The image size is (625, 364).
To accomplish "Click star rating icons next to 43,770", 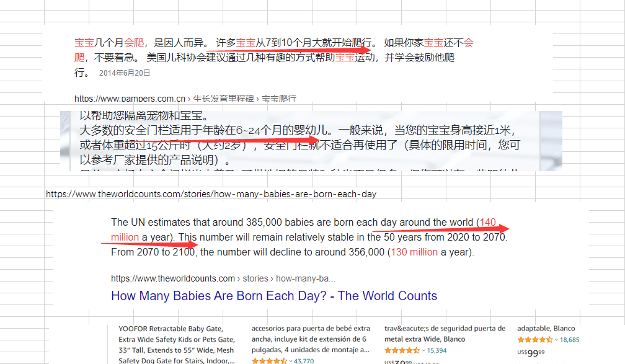I will [269, 361].
